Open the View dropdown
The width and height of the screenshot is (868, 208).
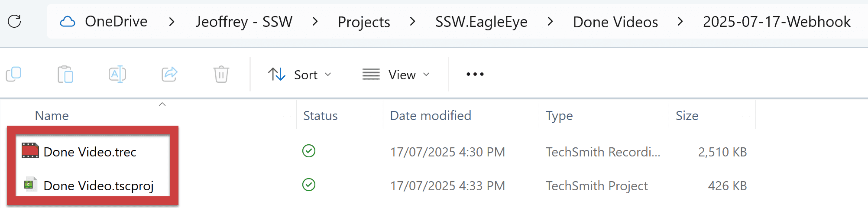(396, 75)
